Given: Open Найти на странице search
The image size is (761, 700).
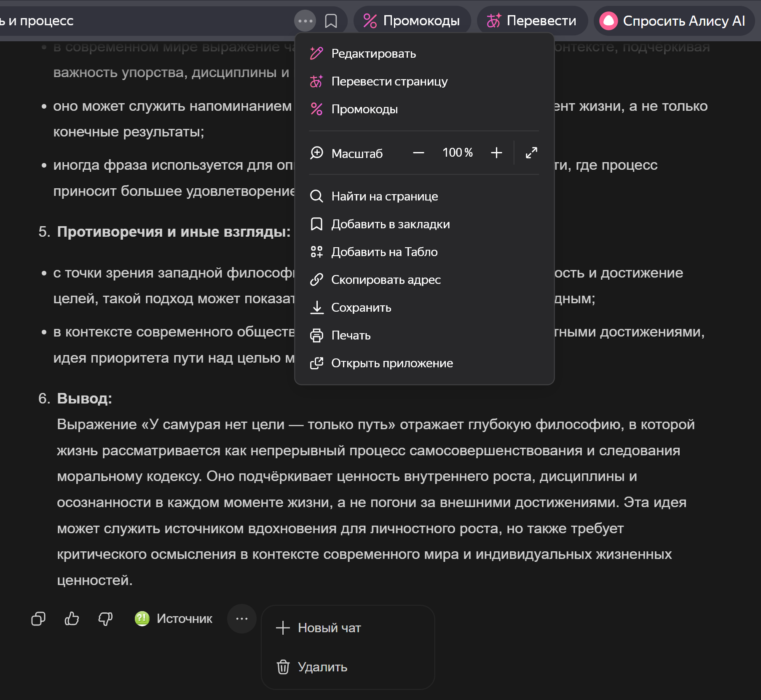Looking at the screenshot, I should (384, 196).
